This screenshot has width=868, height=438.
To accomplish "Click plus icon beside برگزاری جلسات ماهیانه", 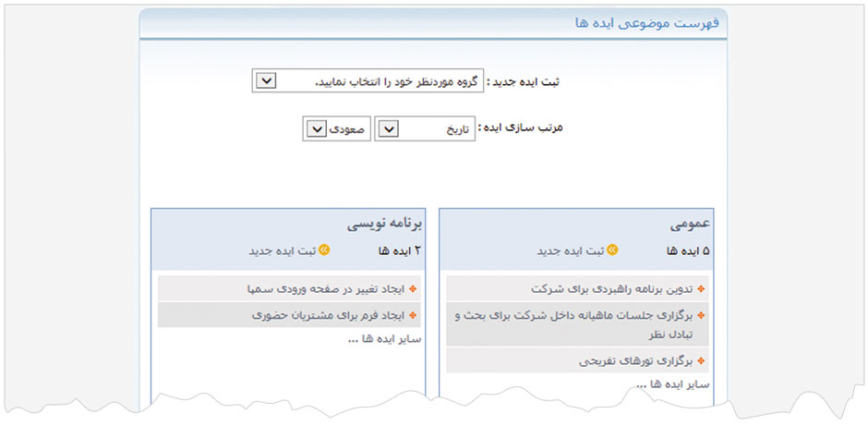I will (x=702, y=315).
